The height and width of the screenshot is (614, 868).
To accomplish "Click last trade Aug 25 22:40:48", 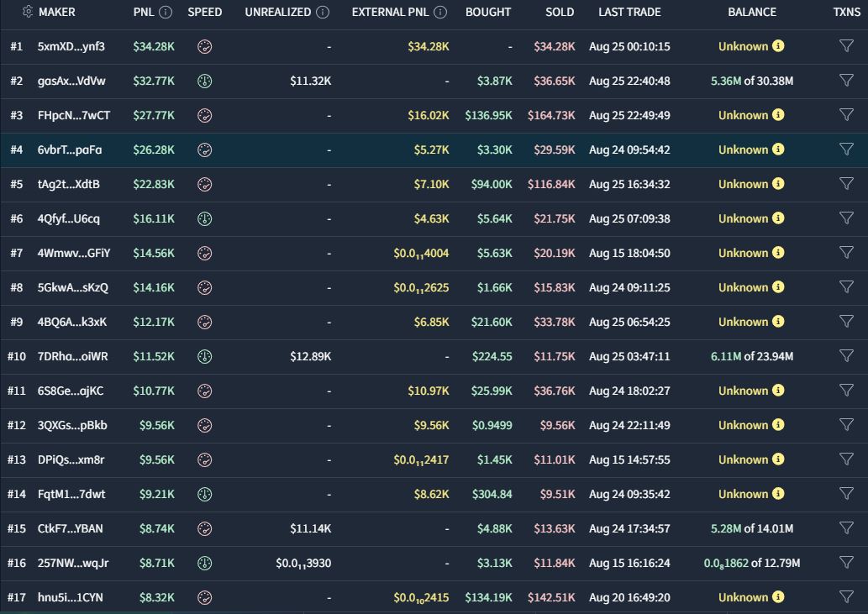I will pos(629,81).
